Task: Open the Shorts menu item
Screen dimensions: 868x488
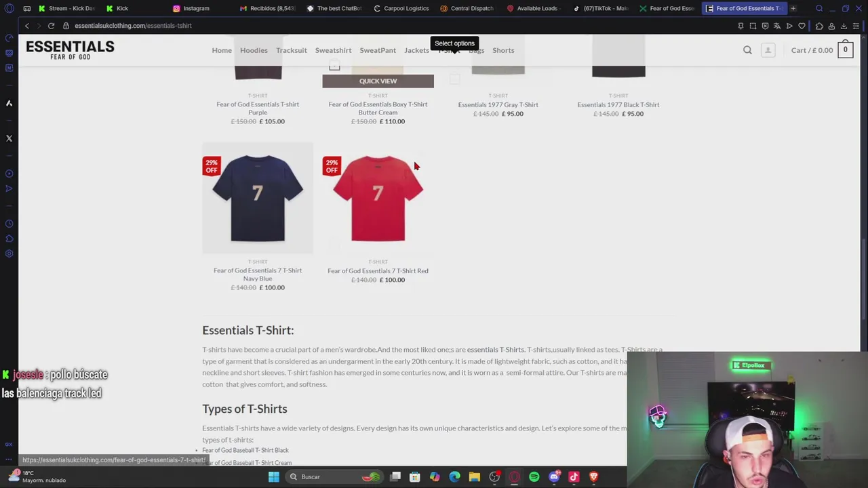Action: point(503,50)
